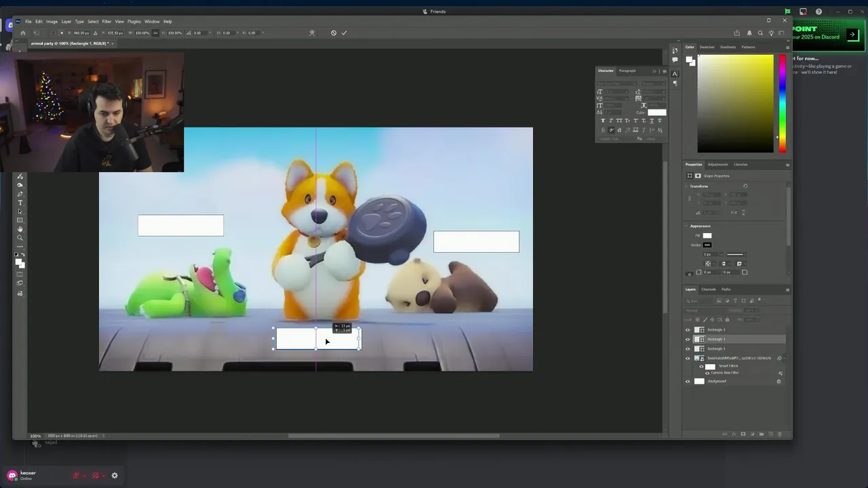This screenshot has height=488, width=868.
Task: Click the reset transform icon in Properties
Action: 745,186
